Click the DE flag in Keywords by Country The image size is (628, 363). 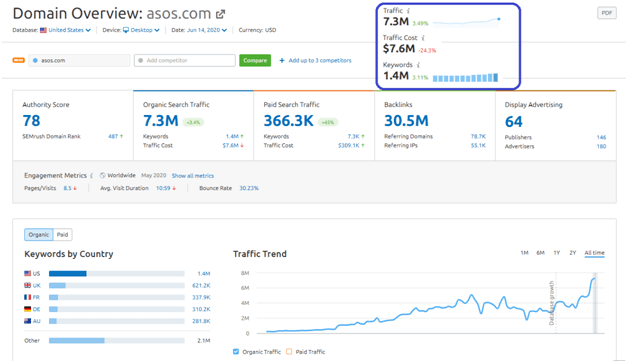27,309
